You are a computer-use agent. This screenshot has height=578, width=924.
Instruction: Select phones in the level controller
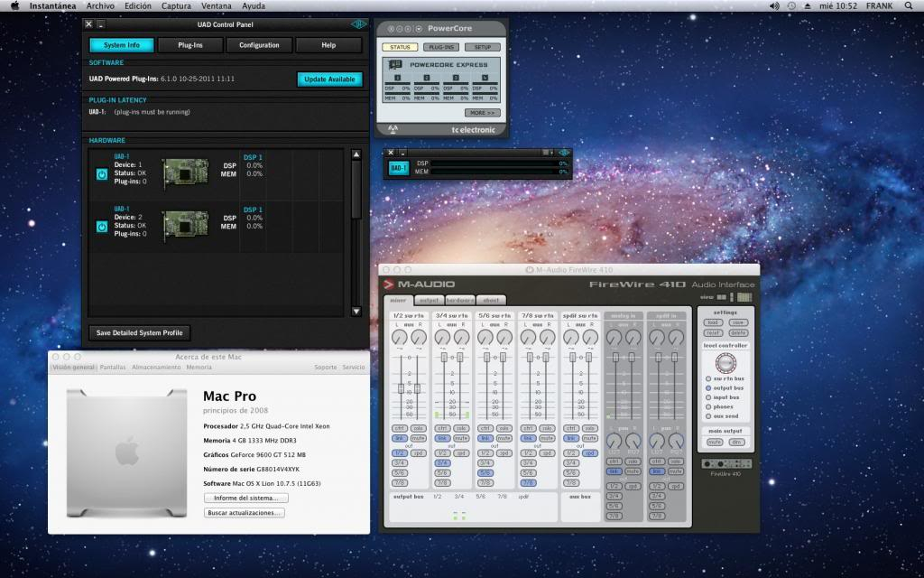pos(707,406)
